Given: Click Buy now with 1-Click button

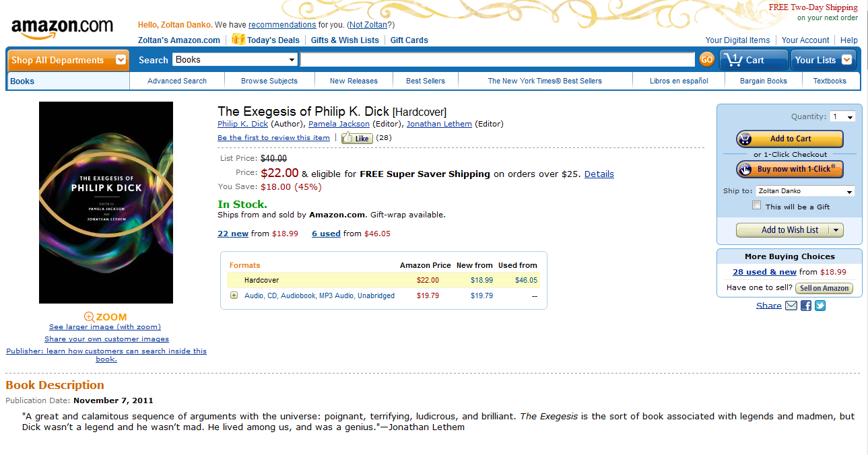Looking at the screenshot, I should click(x=789, y=169).
